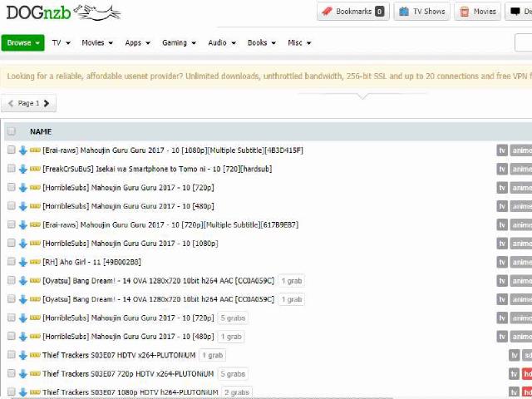The height and width of the screenshot is (399, 532).
Task: Click '1 grab' badge on Thief Trackers HDTV x264
Action: pos(213,355)
